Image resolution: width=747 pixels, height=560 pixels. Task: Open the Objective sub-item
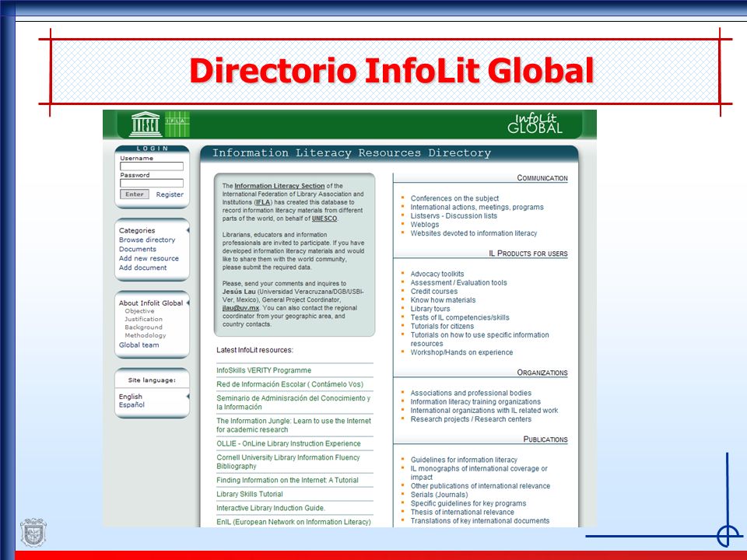coord(139,311)
